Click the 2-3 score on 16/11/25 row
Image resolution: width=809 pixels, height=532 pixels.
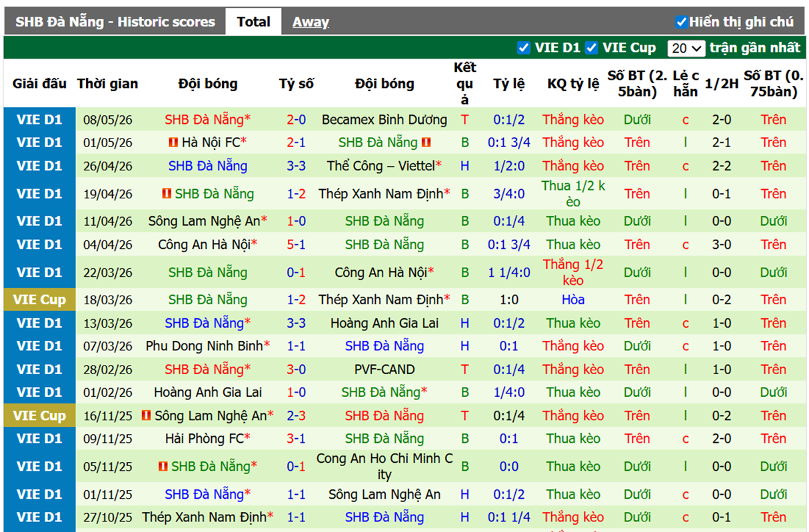297,415
